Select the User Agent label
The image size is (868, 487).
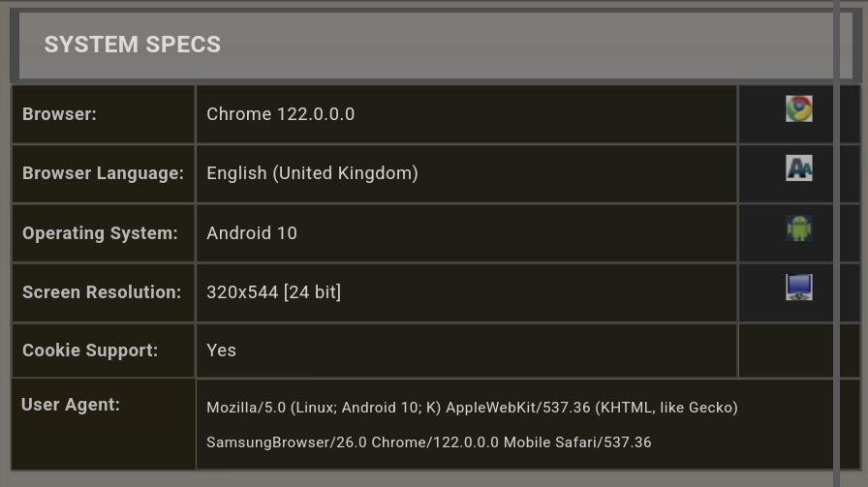pos(71,405)
